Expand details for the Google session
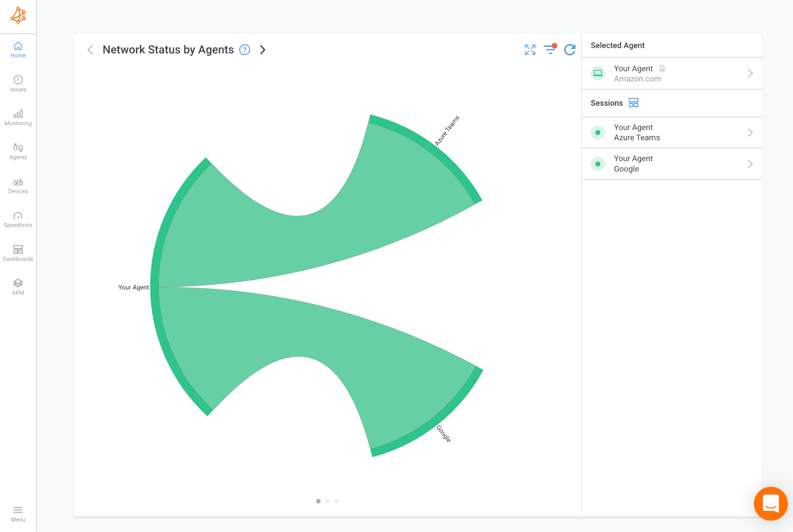 point(750,164)
